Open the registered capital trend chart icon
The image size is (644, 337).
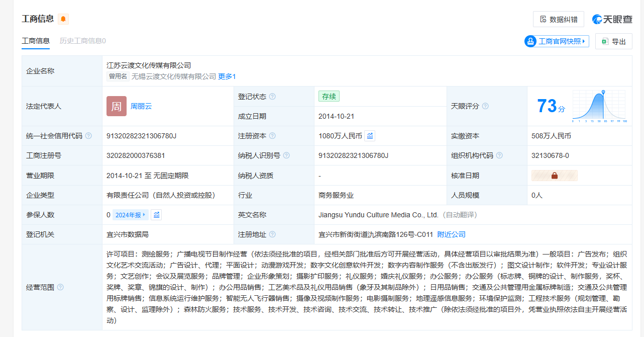(370, 136)
